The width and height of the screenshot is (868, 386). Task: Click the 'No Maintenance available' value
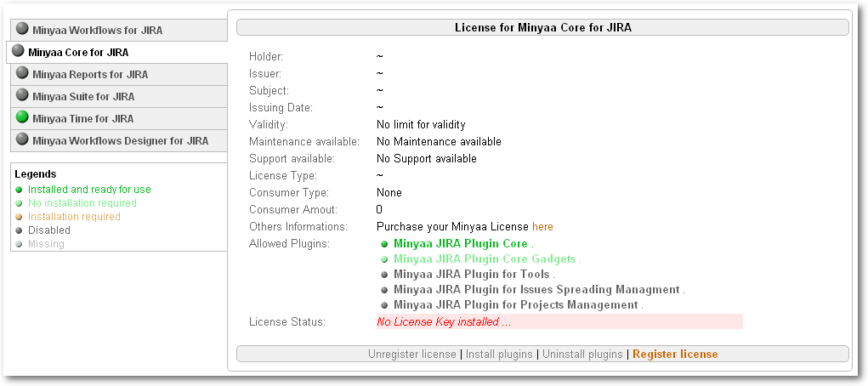439,142
